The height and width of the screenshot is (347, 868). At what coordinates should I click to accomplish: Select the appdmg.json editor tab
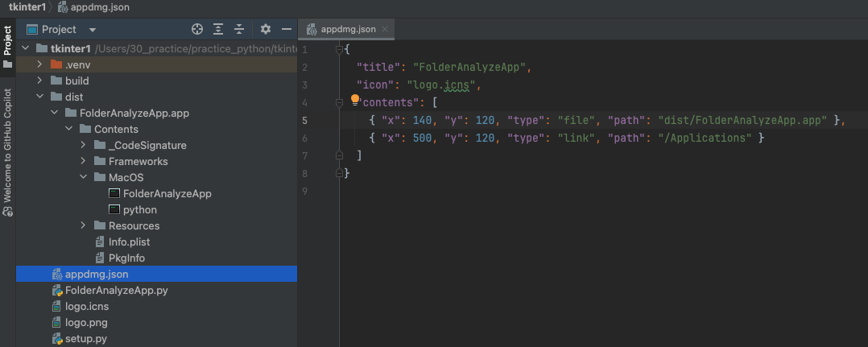[346, 29]
